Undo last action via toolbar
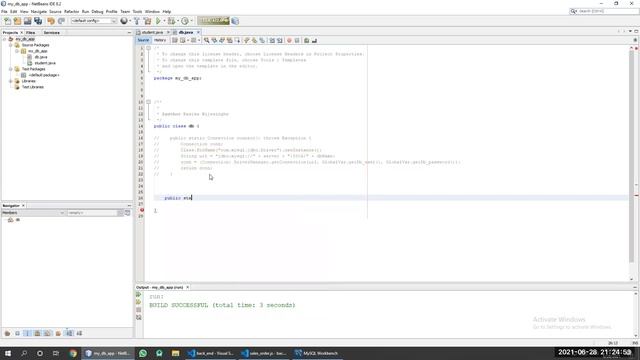Screen dimensions: 640x360 [x=51, y=21]
